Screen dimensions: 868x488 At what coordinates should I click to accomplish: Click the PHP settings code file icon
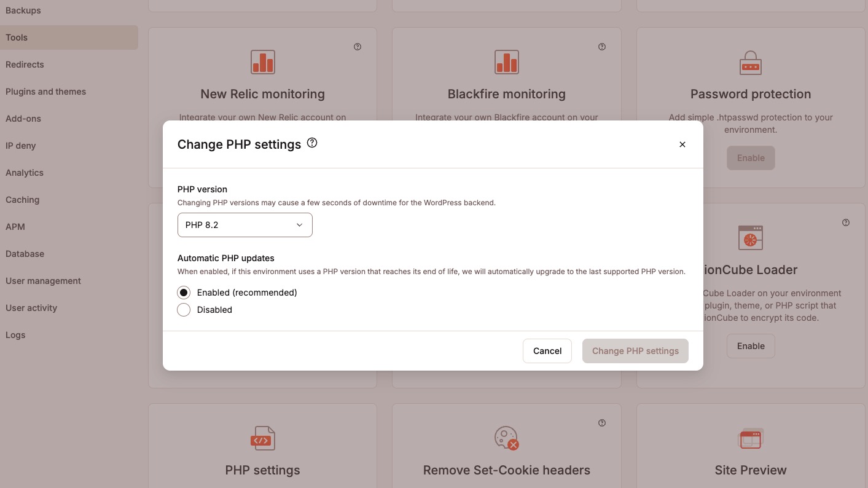(x=263, y=439)
